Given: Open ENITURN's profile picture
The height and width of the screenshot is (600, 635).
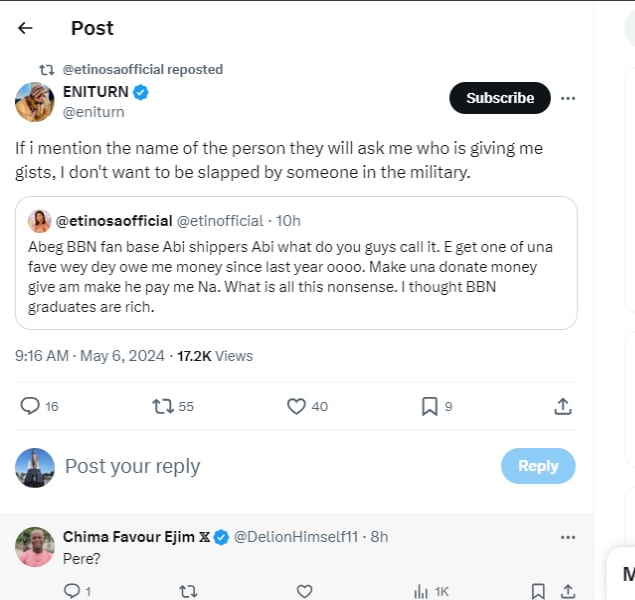Looking at the screenshot, I should point(35,102).
